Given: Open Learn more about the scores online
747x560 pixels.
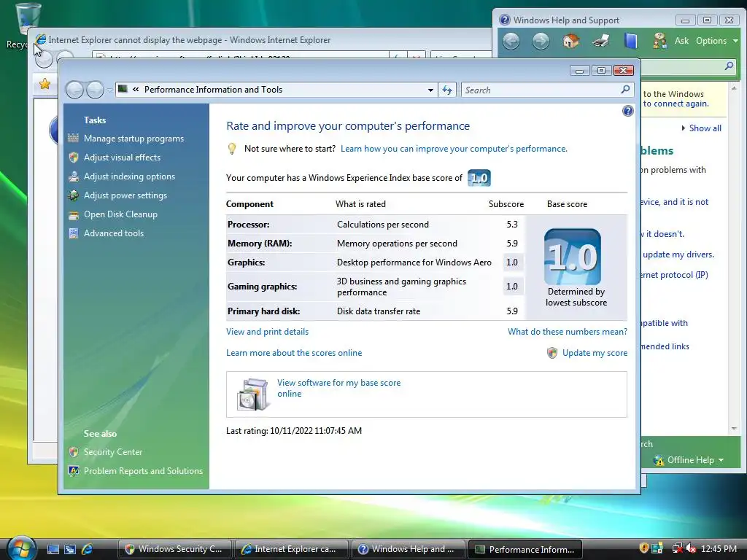Looking at the screenshot, I should click(x=294, y=353).
